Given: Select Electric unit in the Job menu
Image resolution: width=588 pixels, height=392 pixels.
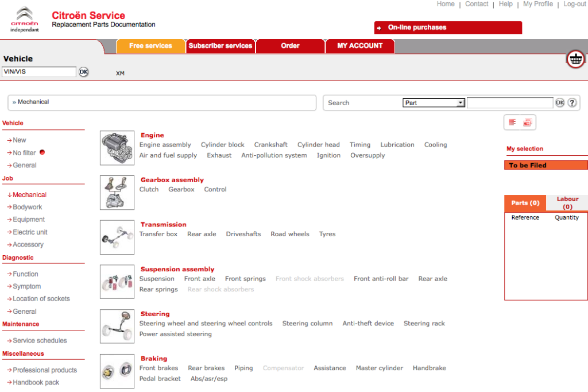Looking at the screenshot, I should point(30,232).
